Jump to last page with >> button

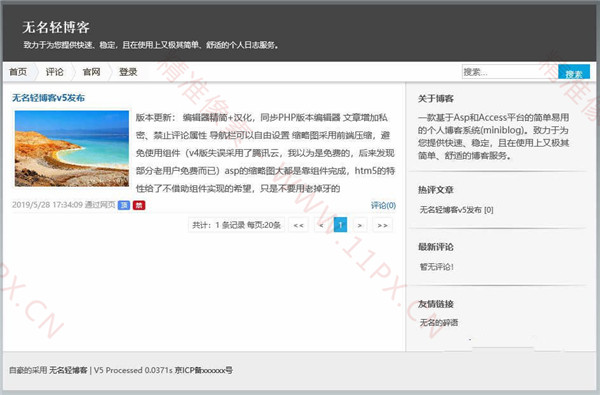pos(383,225)
